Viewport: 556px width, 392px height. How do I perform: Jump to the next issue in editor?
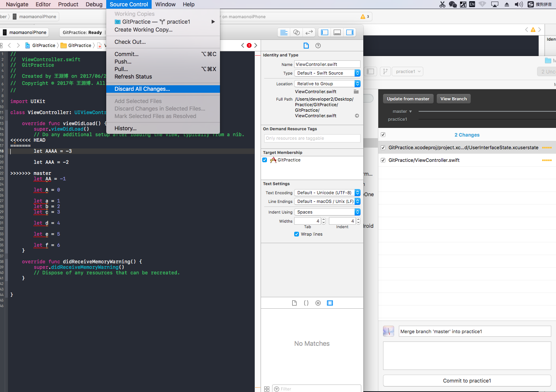click(x=255, y=45)
